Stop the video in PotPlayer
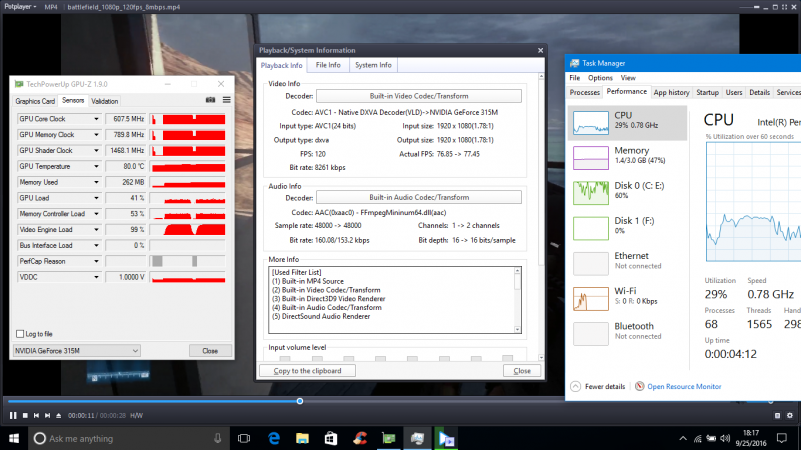Viewport: 801px width, 450px height. [25, 416]
